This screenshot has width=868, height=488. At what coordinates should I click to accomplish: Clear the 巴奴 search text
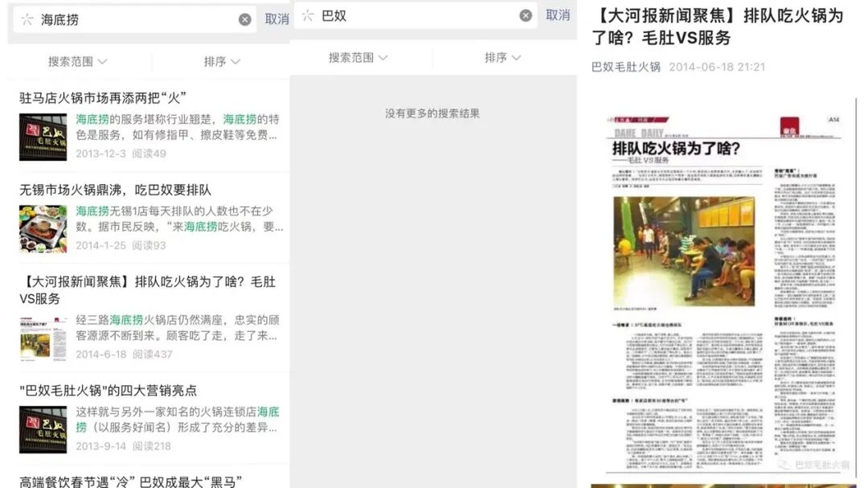coord(526,15)
